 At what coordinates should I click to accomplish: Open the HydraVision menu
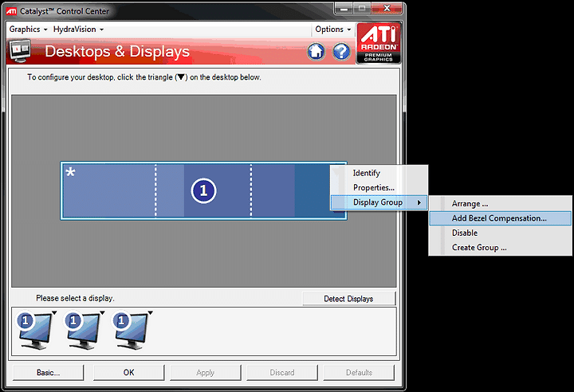click(78, 29)
